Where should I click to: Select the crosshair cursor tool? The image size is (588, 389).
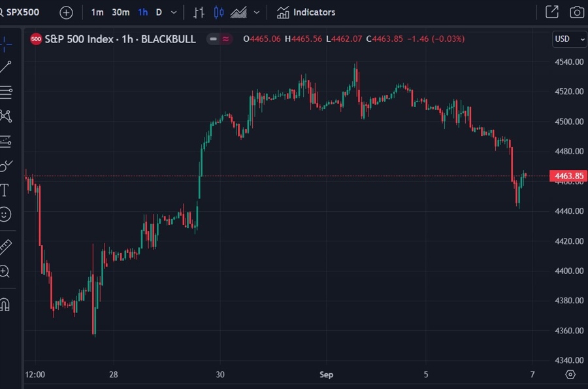pos(5,44)
